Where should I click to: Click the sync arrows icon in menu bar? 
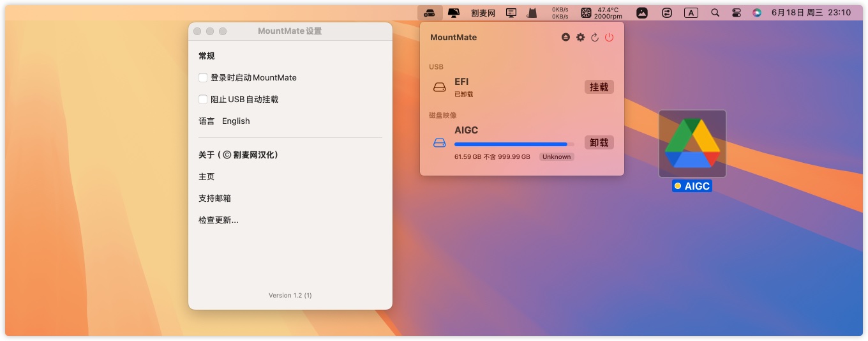coord(667,13)
